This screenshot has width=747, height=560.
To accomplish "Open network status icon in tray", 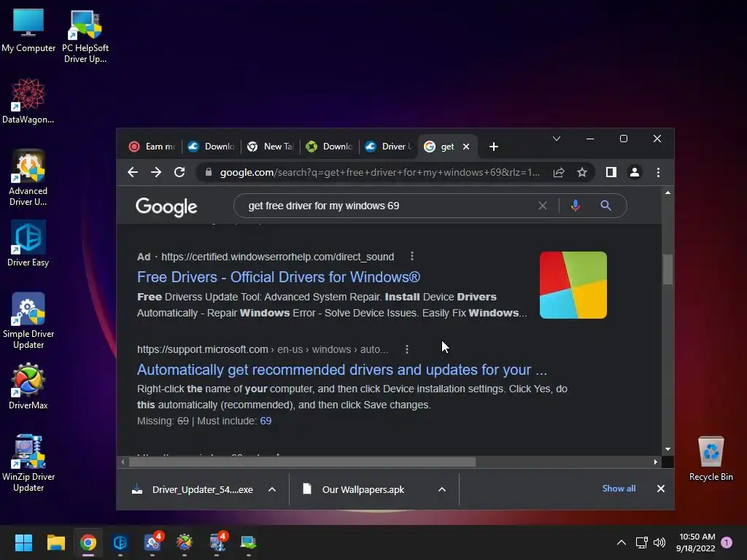I will 641,542.
